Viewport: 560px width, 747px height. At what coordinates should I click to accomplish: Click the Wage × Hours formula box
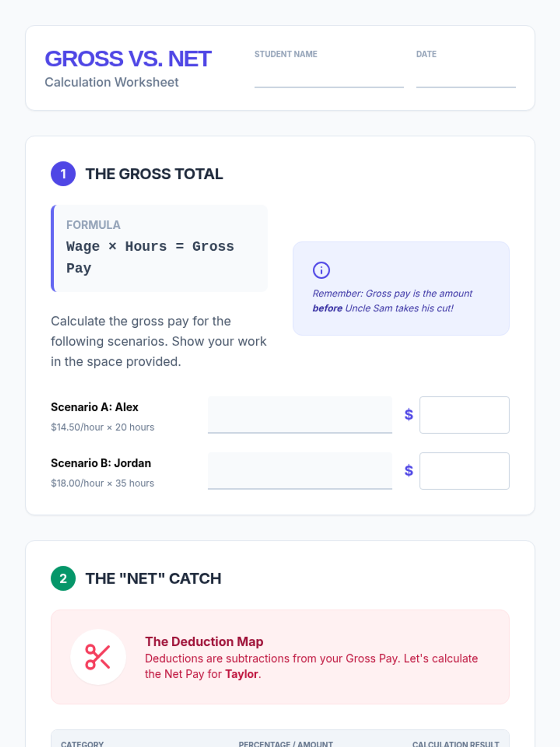(x=160, y=248)
